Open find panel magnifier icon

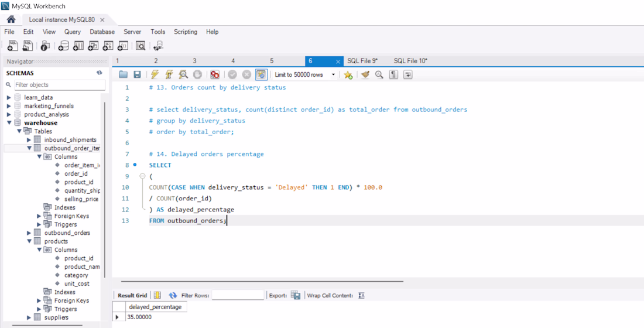[x=379, y=74]
